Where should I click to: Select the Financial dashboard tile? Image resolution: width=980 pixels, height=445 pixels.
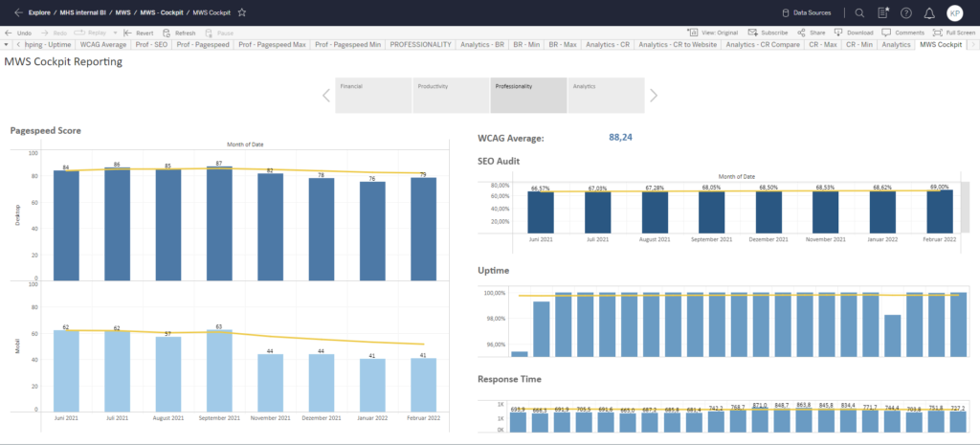pos(373,95)
